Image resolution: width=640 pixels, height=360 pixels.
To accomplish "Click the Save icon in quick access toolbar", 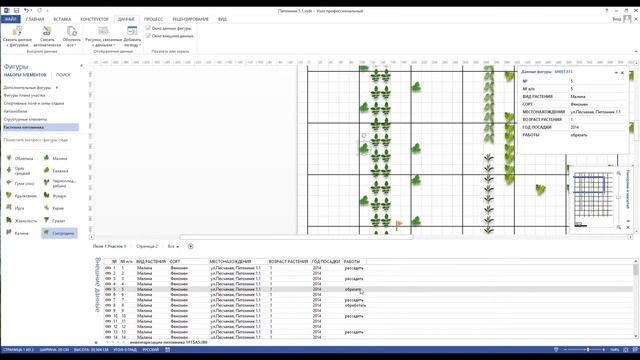I will click(16, 11).
